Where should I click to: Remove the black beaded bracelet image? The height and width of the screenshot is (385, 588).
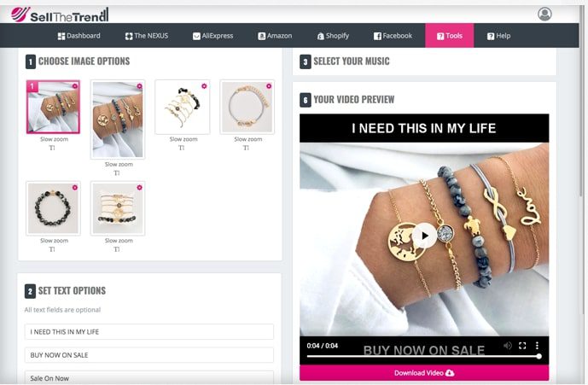click(x=75, y=187)
